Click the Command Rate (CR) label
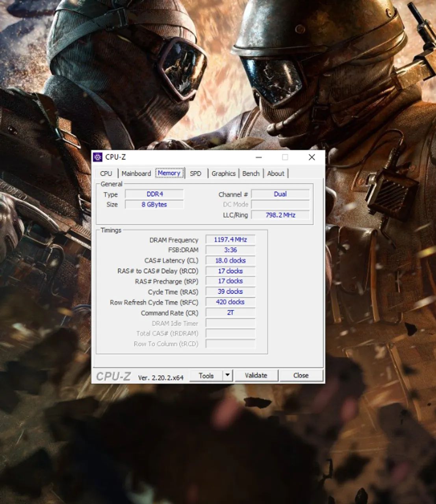Image resolution: width=436 pixels, height=504 pixels. 170,313
